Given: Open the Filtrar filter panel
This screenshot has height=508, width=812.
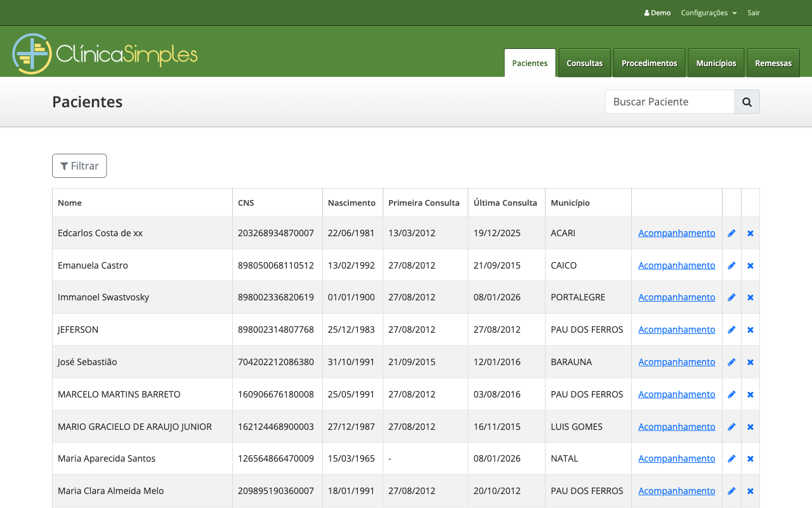Looking at the screenshot, I should pyautogui.click(x=79, y=166).
